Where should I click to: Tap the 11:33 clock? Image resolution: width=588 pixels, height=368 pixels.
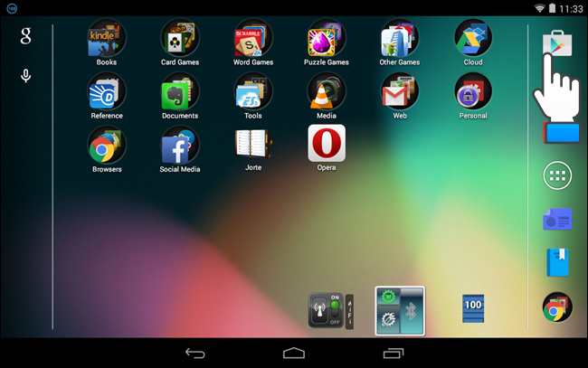point(571,9)
